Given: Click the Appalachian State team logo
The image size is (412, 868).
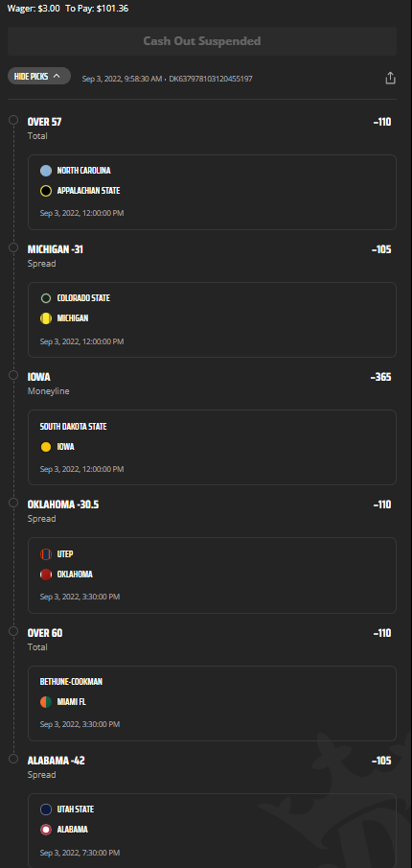Looking at the screenshot, I should pos(46,191).
